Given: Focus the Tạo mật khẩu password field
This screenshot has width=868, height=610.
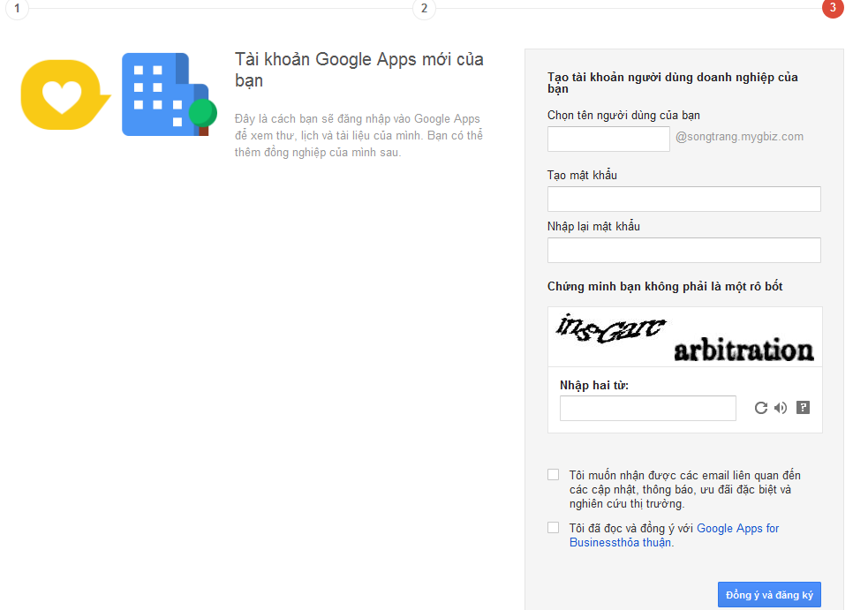Looking at the screenshot, I should (x=683, y=199).
